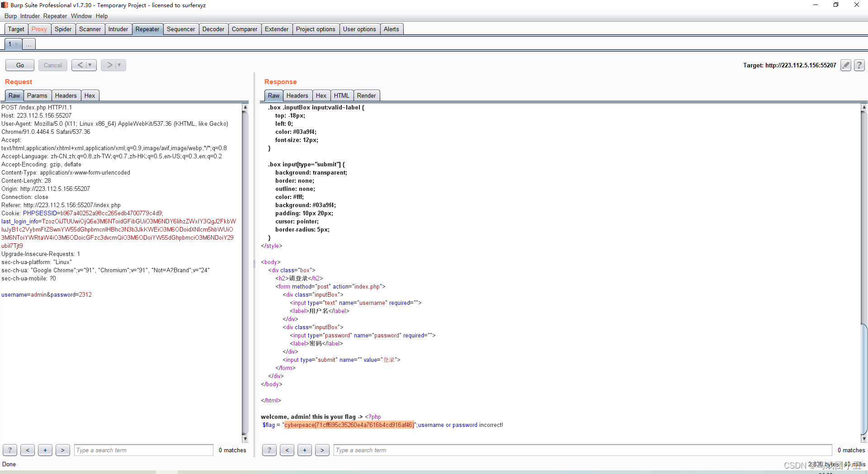The image size is (868, 474).
Task: Focus the response search term field
Action: coord(583,450)
